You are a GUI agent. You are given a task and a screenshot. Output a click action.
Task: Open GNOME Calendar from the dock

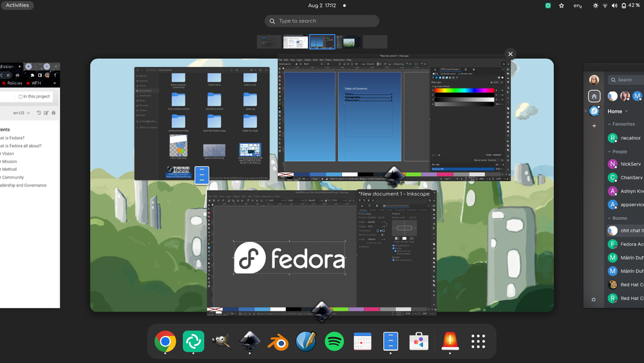click(x=362, y=342)
